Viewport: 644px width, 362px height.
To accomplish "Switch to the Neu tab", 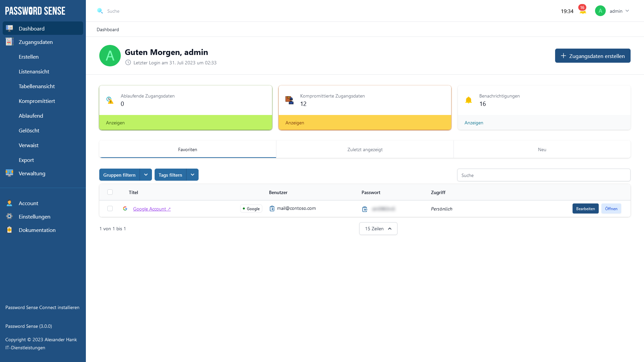I will click(542, 149).
